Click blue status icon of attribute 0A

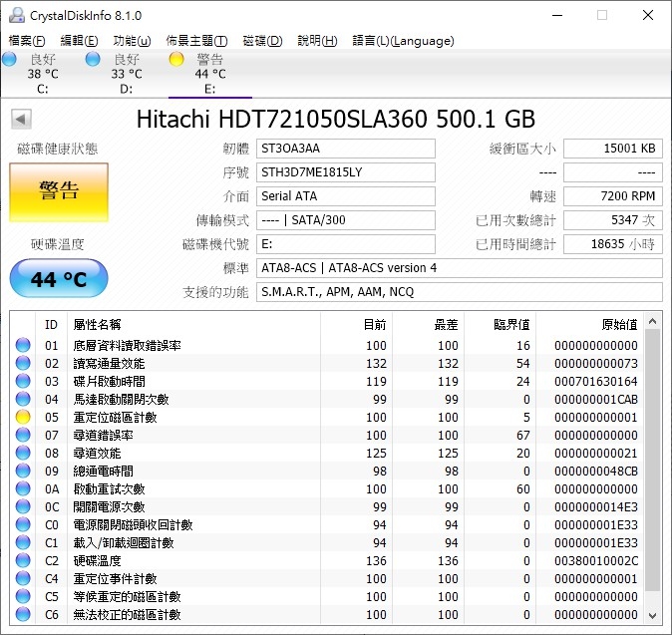(23, 488)
